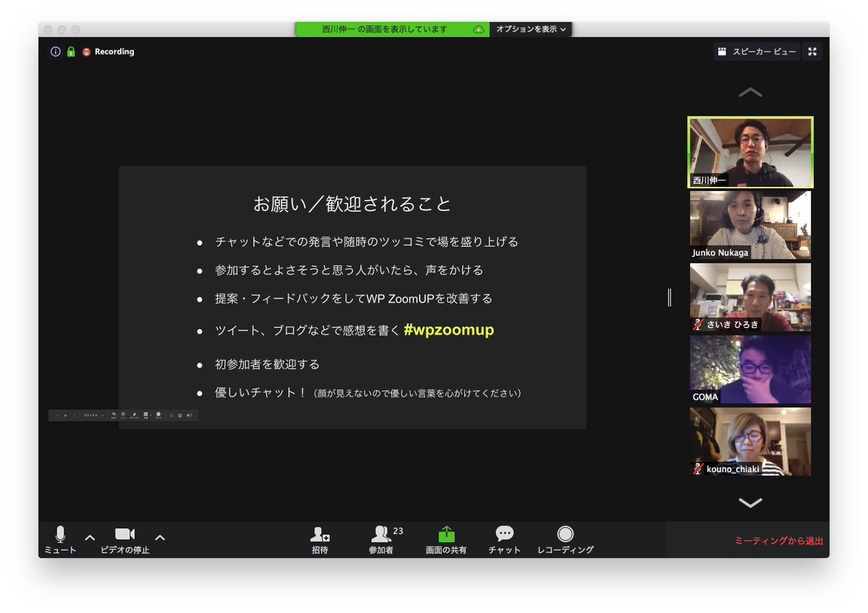The image size is (868, 613).
Task: Select kouno_chiaki's video thumbnail
Action: (750, 441)
